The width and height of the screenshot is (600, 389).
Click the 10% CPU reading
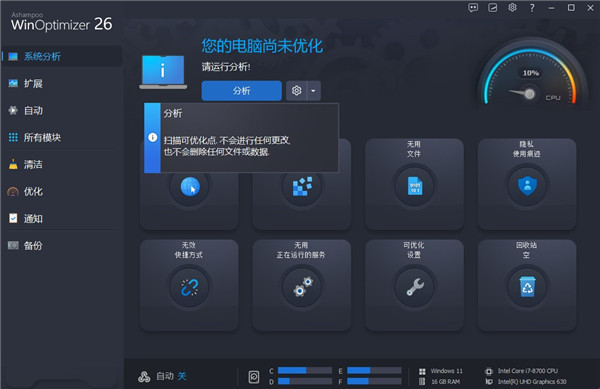[530, 73]
